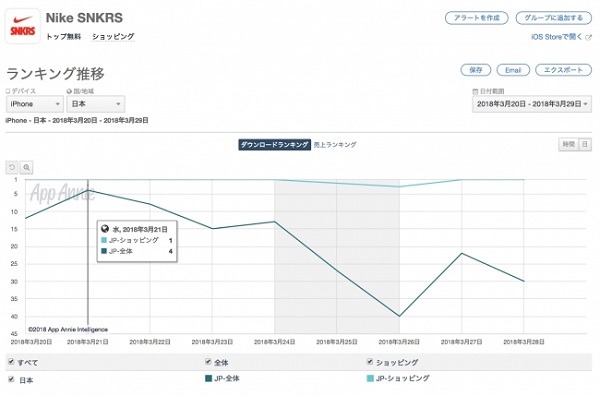
Task: Click the アラートを作成 button
Action: pos(476,18)
